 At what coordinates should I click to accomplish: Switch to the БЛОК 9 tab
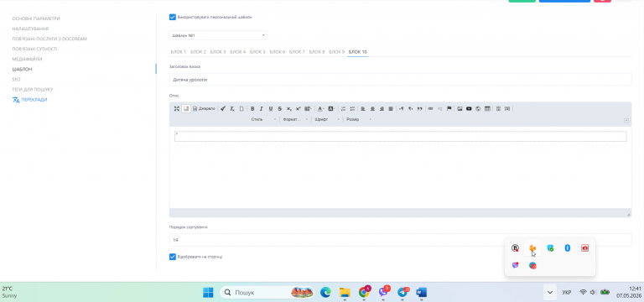337,52
